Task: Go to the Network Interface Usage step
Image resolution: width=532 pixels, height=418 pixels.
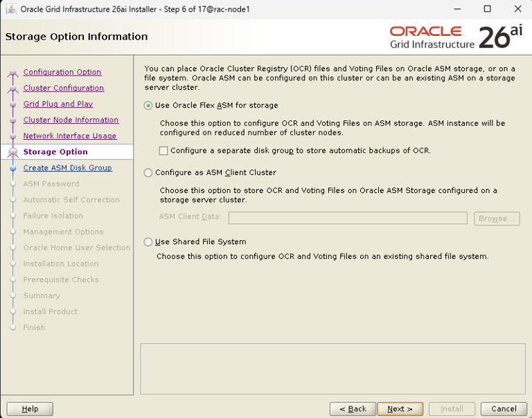Action: 70,136
